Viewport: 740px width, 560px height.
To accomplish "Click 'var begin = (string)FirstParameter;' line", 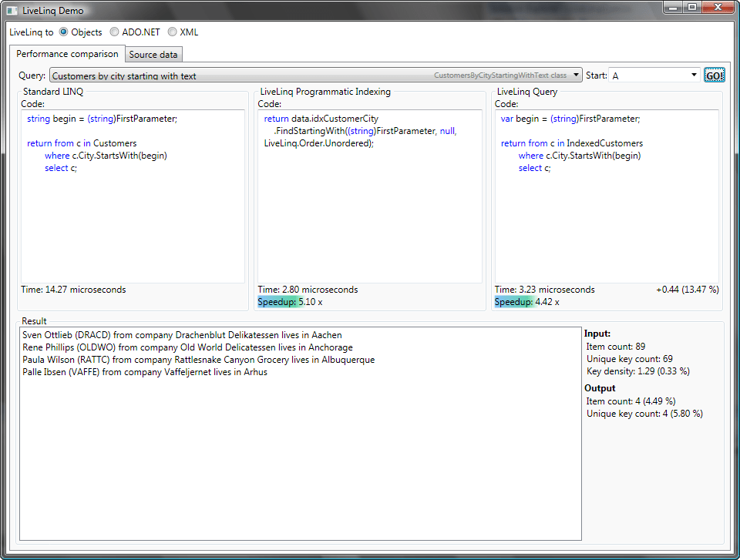I will click(570, 119).
